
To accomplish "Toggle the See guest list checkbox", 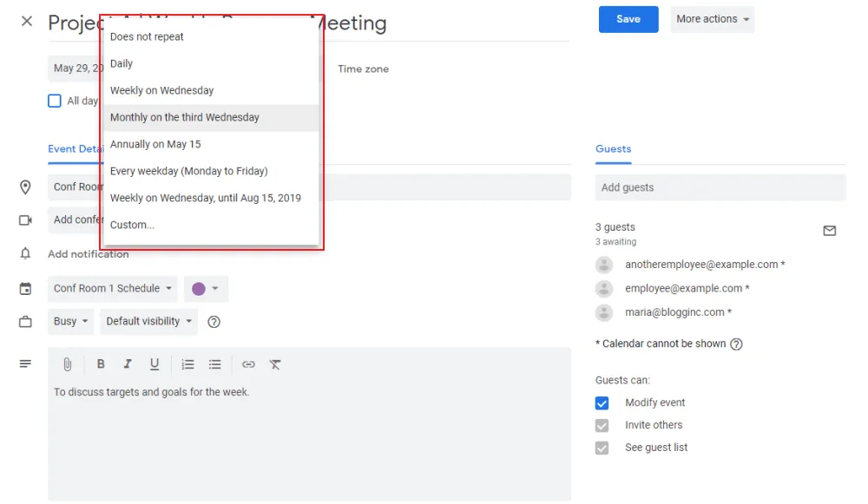I will pyautogui.click(x=602, y=448).
